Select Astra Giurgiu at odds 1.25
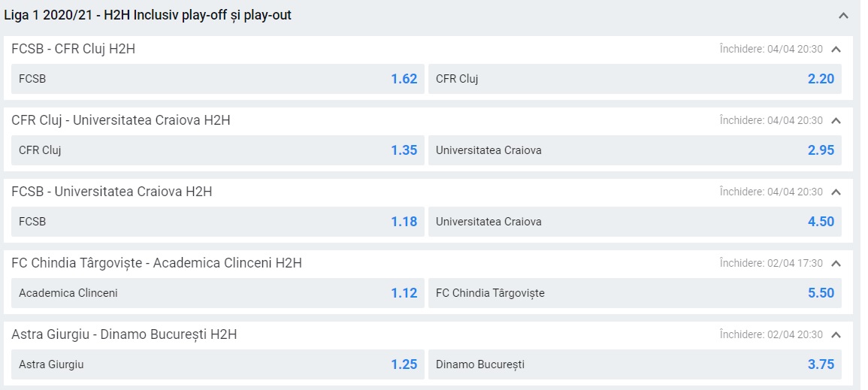Image resolution: width=868 pixels, height=390 pixels. point(218,364)
